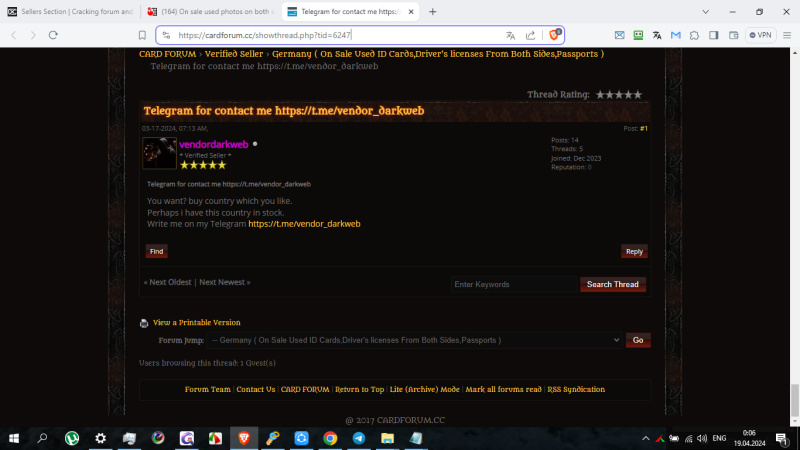
Task: Toggle the browser sidebar panel icon
Action: (x=713, y=35)
